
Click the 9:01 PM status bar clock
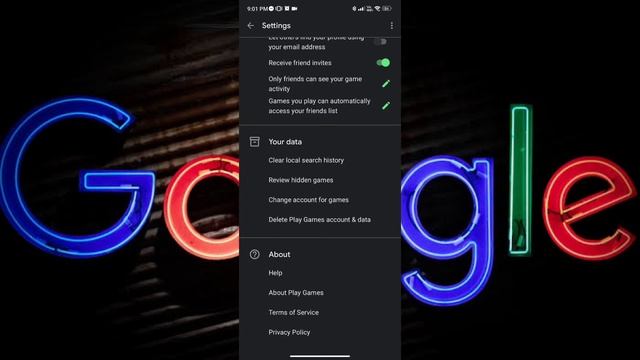[257, 9]
